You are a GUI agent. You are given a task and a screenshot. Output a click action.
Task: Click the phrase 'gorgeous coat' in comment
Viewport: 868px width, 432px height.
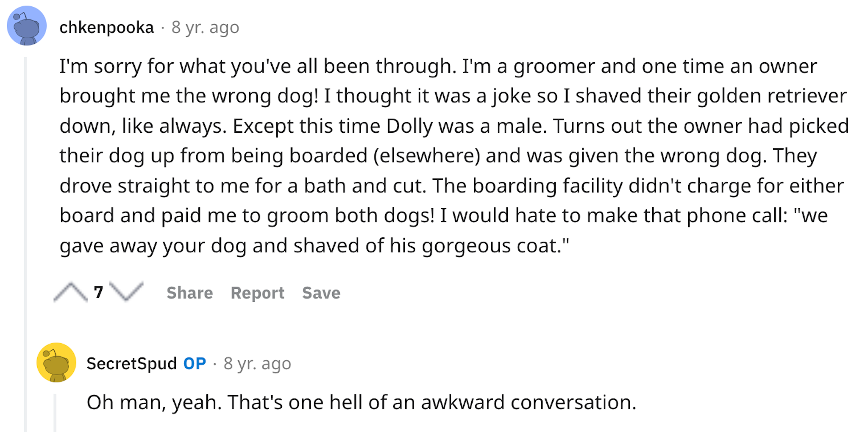[x=492, y=245]
